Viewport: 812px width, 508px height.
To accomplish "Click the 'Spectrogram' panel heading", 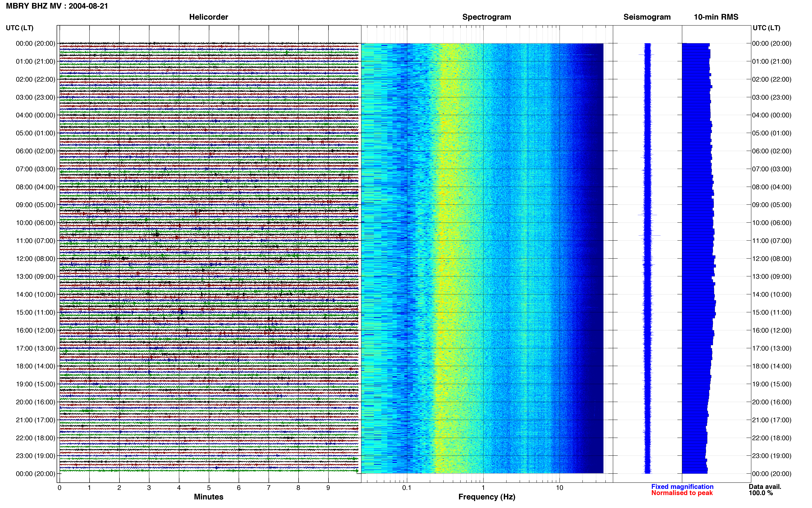I will coord(487,17).
